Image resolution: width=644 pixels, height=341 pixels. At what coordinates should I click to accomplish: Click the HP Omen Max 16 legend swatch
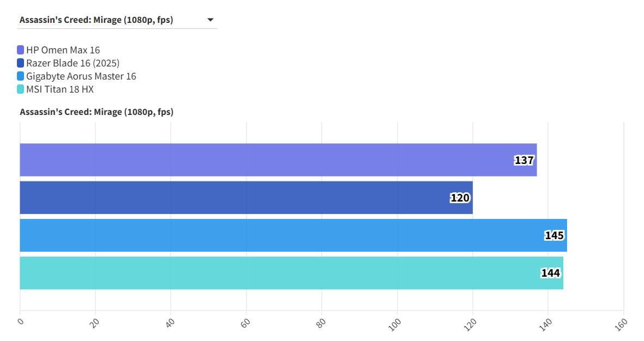pos(21,50)
